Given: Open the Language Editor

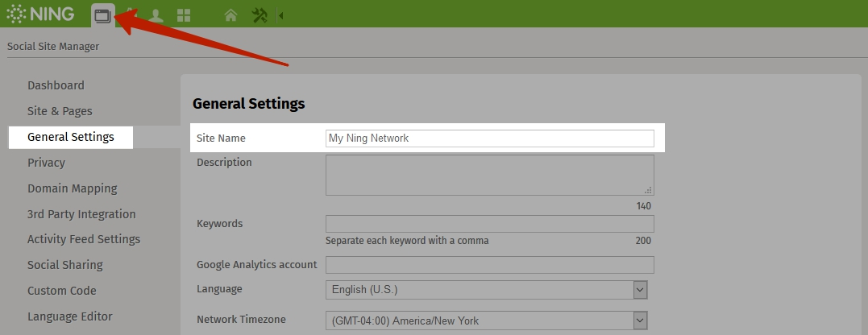Looking at the screenshot, I should [70, 316].
